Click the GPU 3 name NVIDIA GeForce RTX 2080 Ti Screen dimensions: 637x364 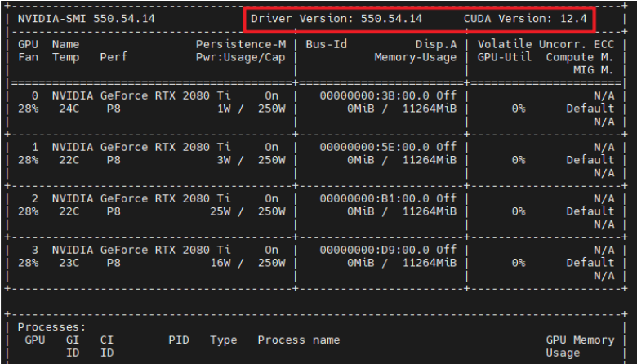click(x=141, y=250)
